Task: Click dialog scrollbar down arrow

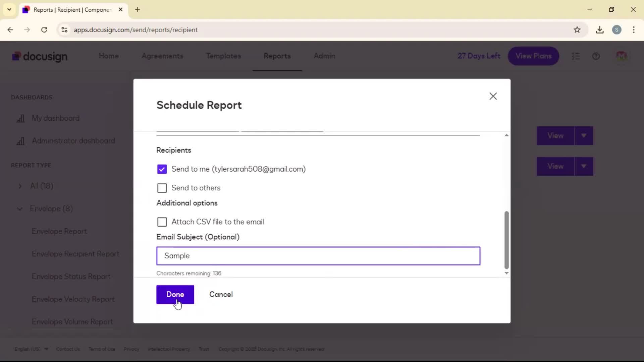Action: tap(506, 273)
